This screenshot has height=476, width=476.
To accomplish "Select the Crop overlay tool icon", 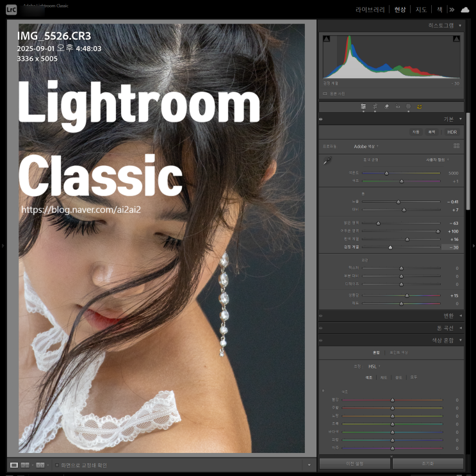I will [375, 106].
